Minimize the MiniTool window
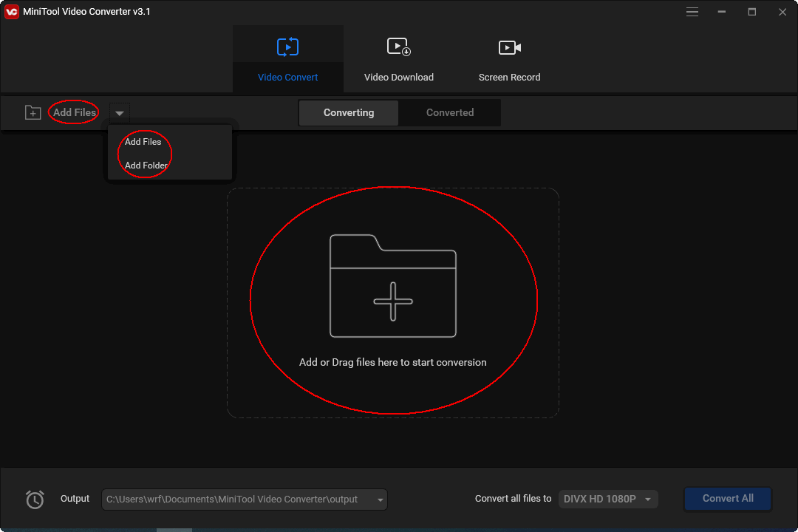The width and height of the screenshot is (798, 532). (x=722, y=12)
